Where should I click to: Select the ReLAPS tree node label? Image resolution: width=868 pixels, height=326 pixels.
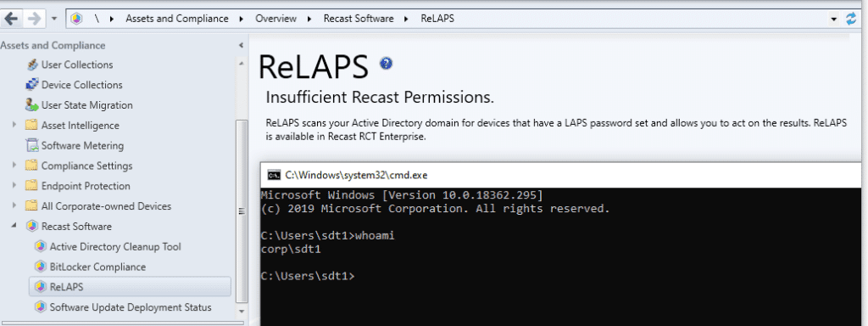(66, 287)
